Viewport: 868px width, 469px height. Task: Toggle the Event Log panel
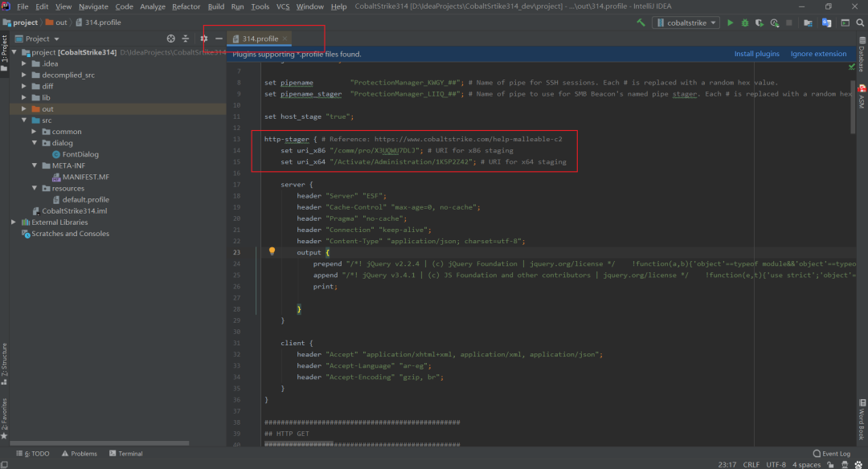pyautogui.click(x=832, y=454)
